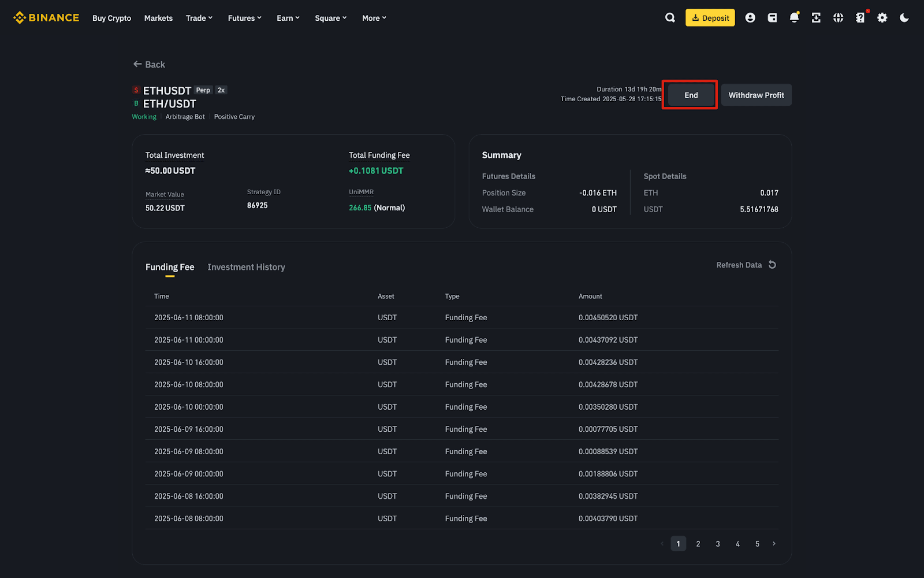
Task: Expand the Square dropdown menu
Action: pyautogui.click(x=331, y=18)
